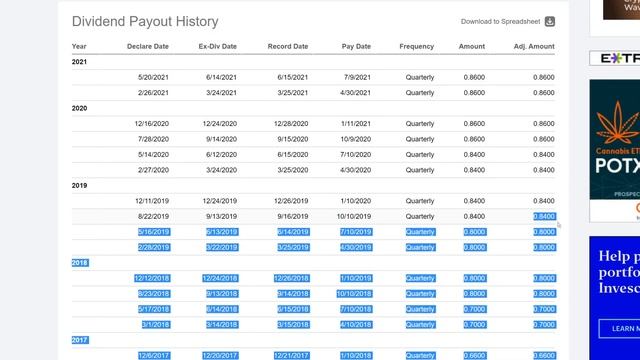Click declare date 12/16/2020
This screenshot has height=360, width=640.
click(x=151, y=124)
